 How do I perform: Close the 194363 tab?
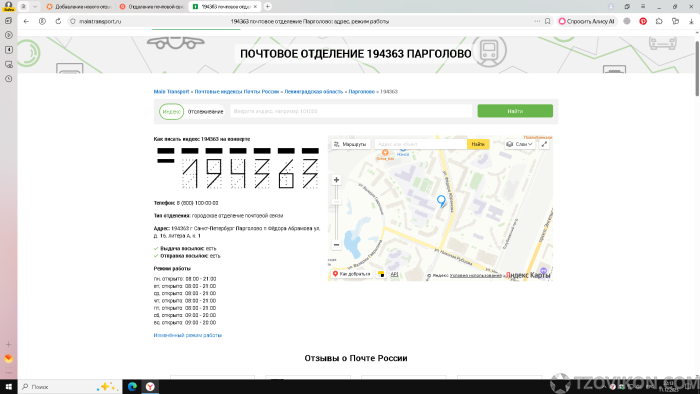[255, 7]
